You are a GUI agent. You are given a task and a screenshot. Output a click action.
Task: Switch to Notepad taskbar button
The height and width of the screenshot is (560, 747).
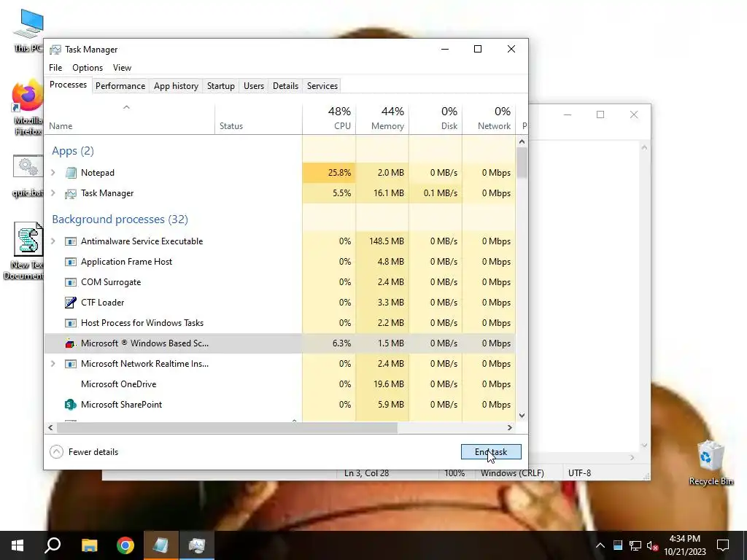pos(161,545)
